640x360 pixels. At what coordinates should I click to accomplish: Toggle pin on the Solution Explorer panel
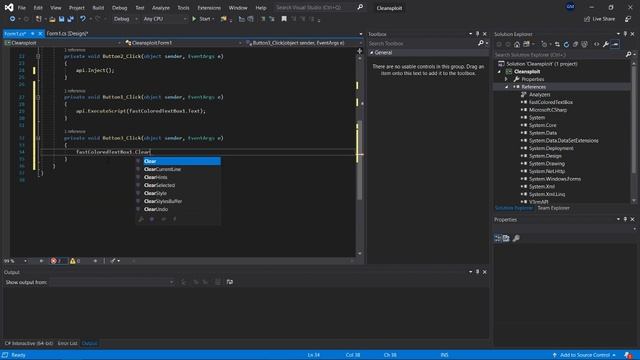coord(625,34)
